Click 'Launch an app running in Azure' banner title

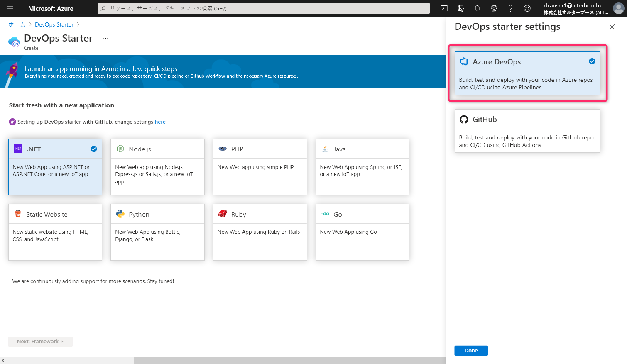[101, 68]
